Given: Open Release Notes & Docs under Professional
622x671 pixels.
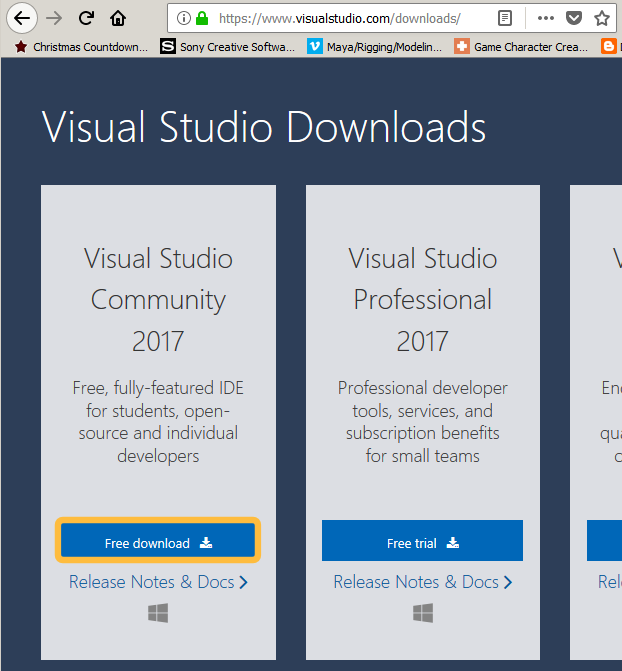Looking at the screenshot, I should coord(423,582).
